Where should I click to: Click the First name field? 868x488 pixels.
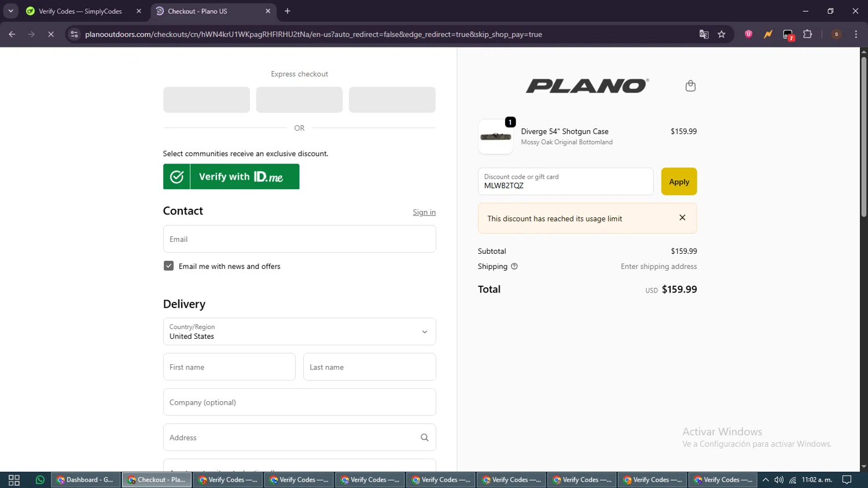click(x=229, y=367)
